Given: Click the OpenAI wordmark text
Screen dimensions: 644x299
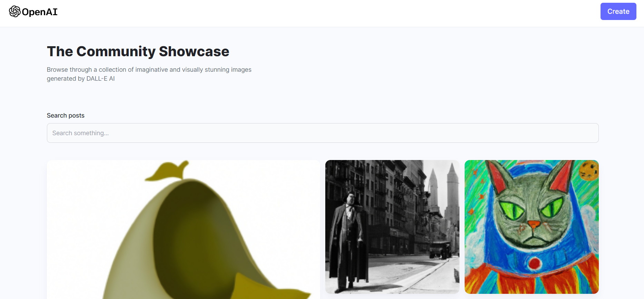Looking at the screenshot, I should 40,12.
